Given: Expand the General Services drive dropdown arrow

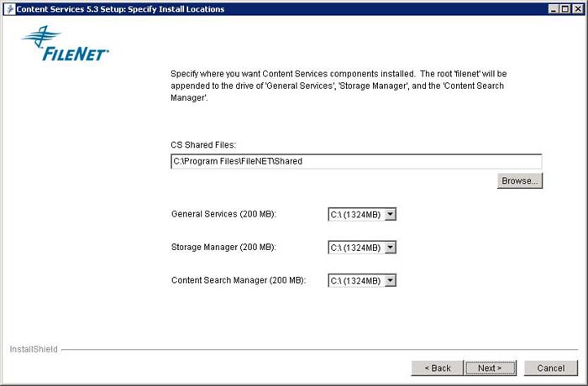Looking at the screenshot, I should (391, 214).
